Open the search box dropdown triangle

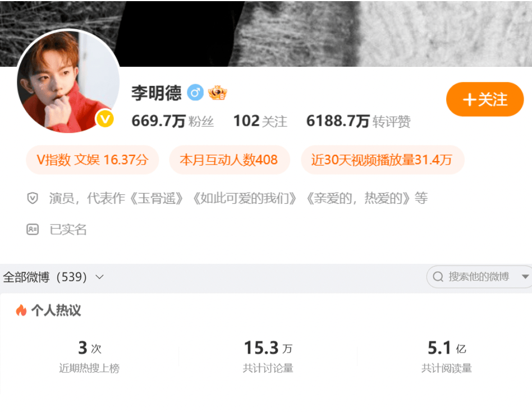(x=525, y=277)
